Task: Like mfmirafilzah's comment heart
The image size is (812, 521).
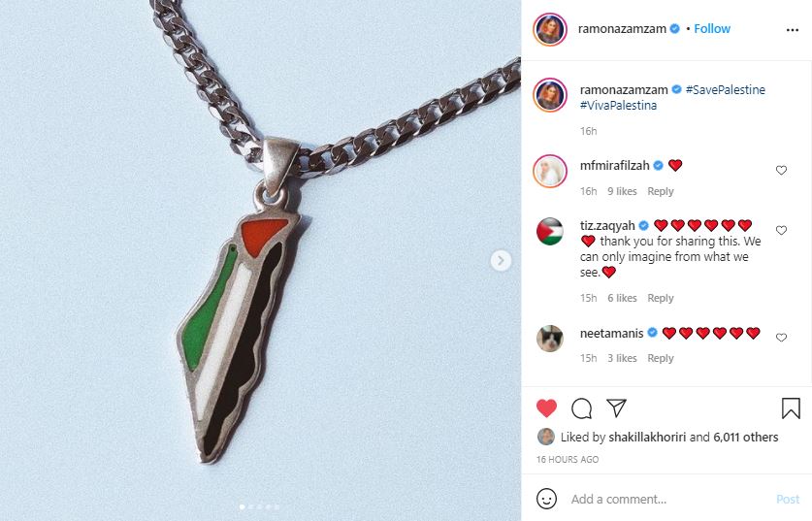Action: click(x=781, y=170)
